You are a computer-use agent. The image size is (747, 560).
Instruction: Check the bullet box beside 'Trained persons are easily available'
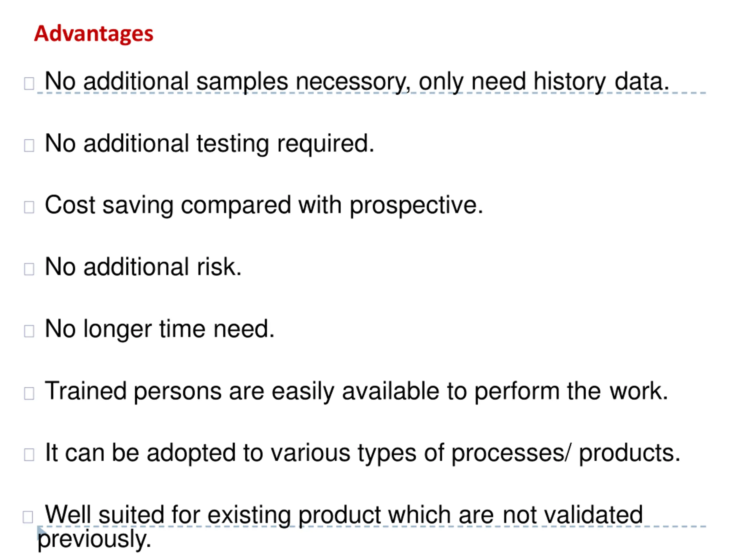[29, 393]
